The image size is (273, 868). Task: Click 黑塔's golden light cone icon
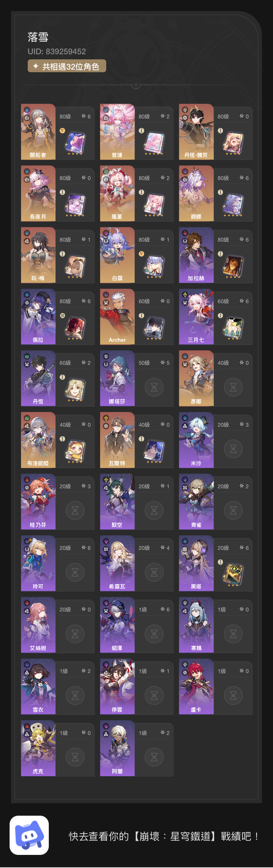pyautogui.click(x=233, y=575)
